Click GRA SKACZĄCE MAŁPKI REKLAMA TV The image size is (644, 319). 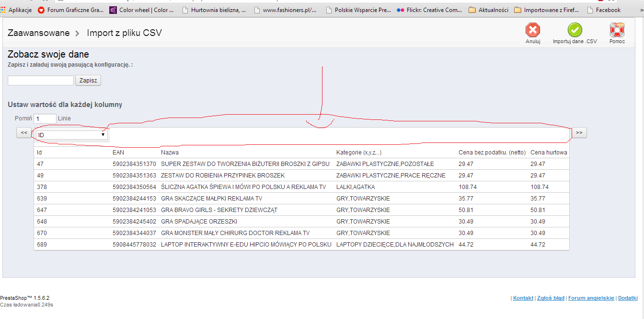pos(211,199)
